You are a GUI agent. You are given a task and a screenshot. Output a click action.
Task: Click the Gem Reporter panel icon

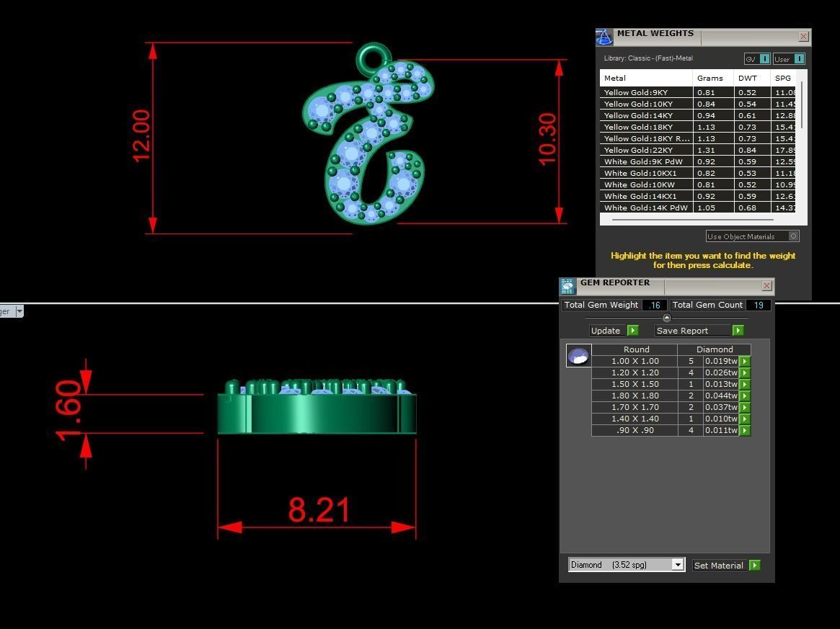(567, 286)
